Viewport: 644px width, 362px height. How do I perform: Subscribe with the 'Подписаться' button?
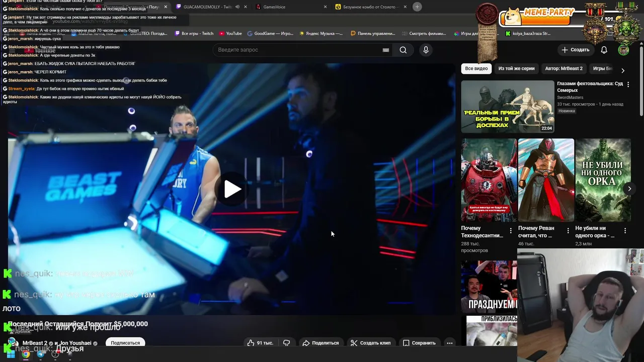coord(125,343)
